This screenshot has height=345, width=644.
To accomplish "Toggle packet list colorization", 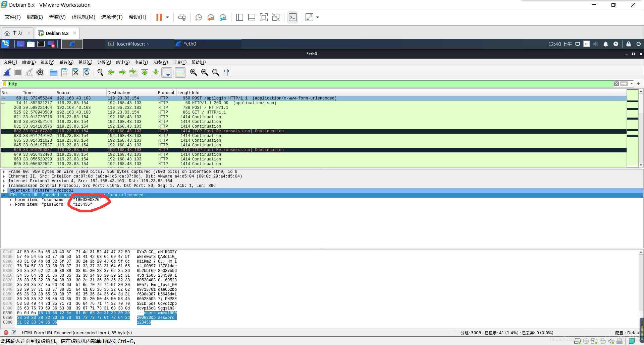I will (x=180, y=72).
